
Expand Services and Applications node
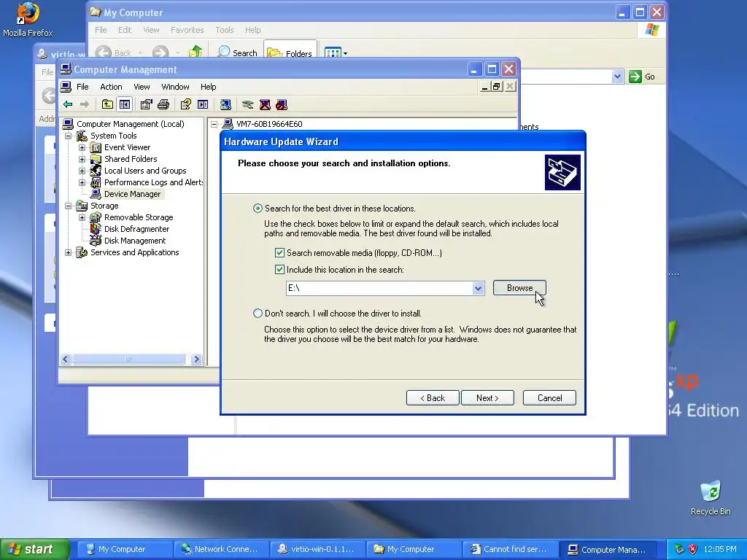point(69,252)
